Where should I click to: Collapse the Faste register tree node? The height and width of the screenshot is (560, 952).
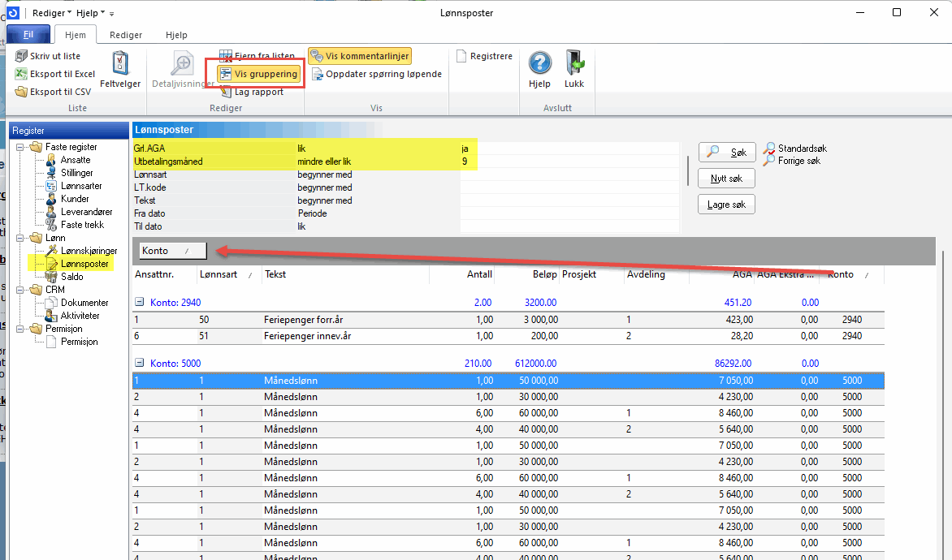pos(20,147)
